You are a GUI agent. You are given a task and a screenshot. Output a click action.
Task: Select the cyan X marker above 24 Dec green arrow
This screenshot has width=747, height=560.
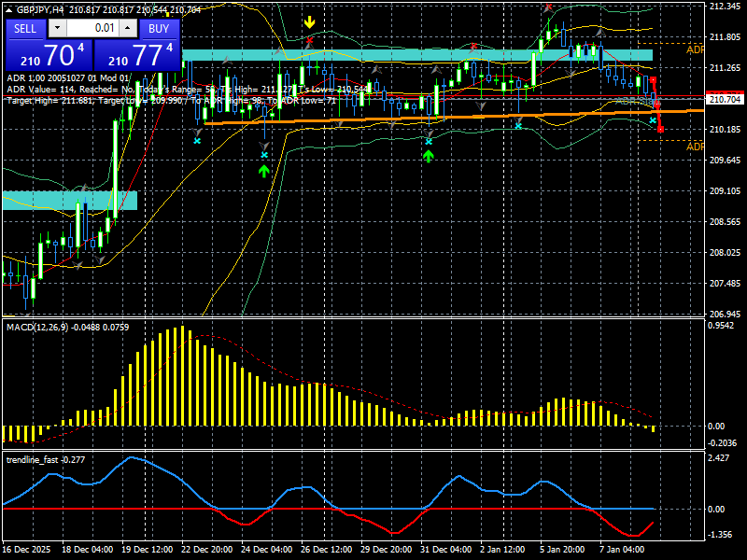point(264,155)
